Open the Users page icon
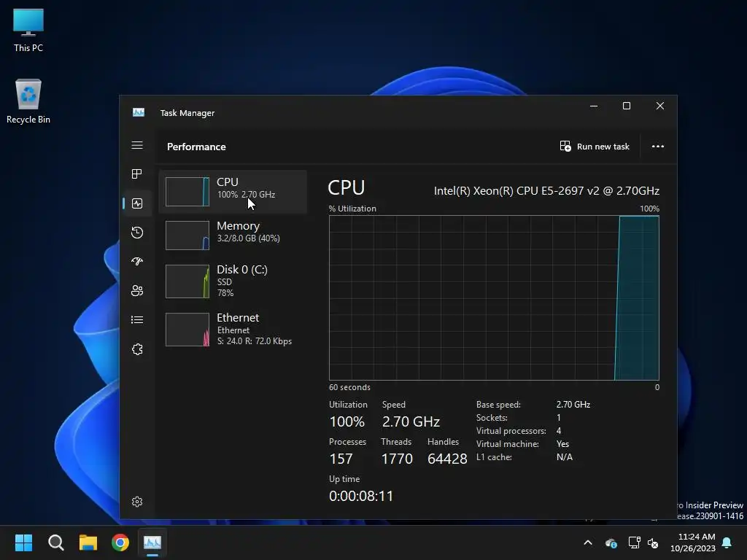 point(137,290)
